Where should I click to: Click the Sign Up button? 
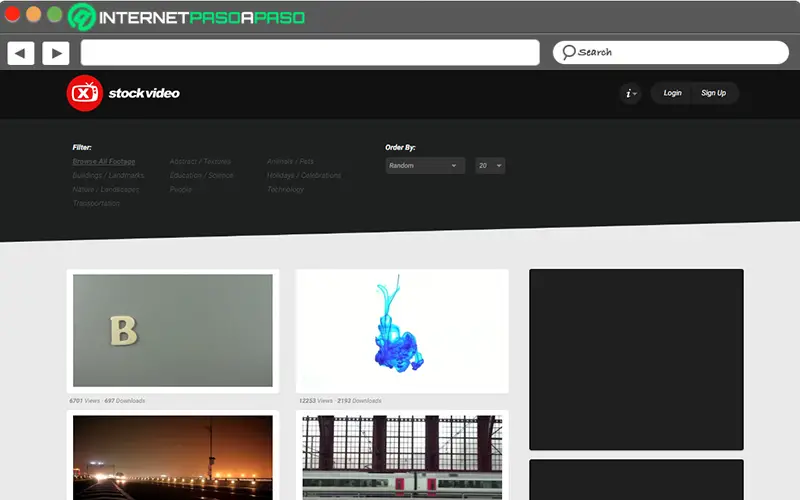point(713,93)
